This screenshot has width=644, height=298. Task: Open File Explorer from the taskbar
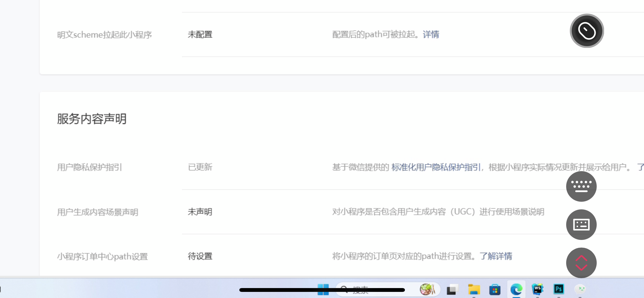[474, 290]
